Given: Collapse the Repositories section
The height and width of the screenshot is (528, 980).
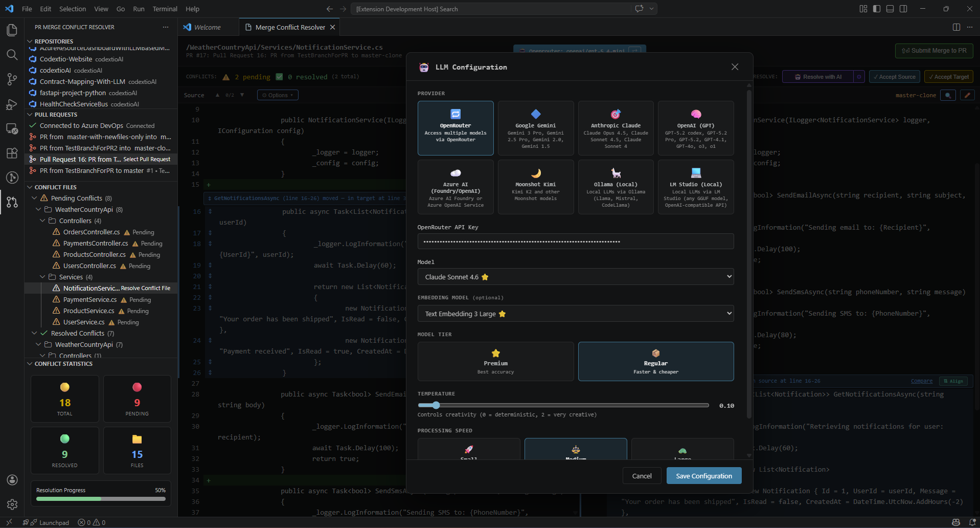Looking at the screenshot, I should coord(30,41).
